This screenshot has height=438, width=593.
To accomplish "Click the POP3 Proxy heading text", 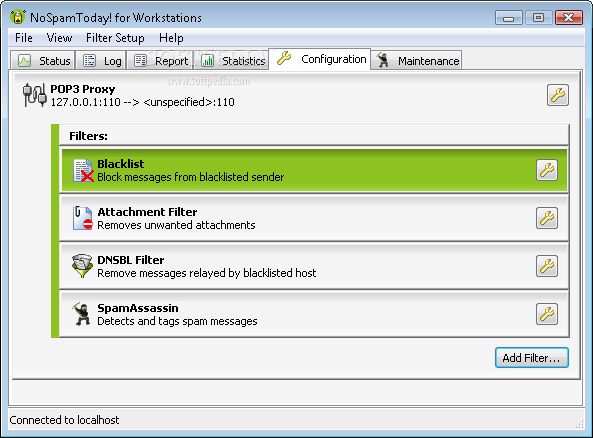I will pyautogui.click(x=82, y=89).
